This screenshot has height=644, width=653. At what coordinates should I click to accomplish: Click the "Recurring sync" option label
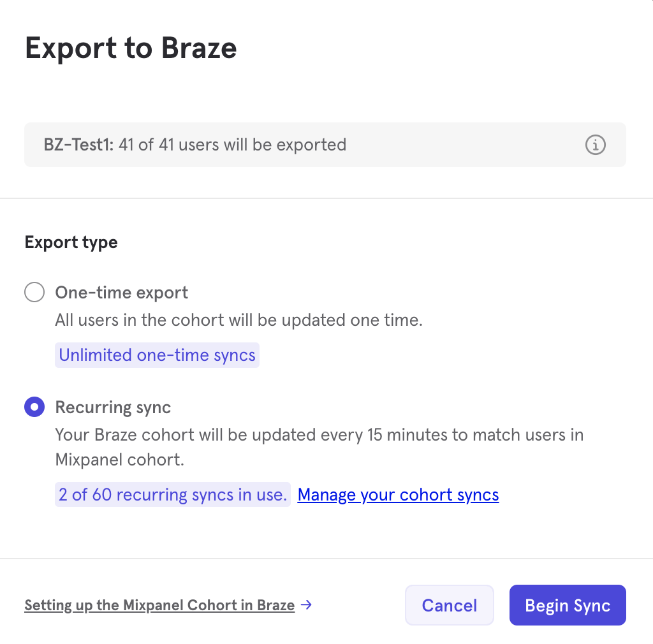click(113, 407)
